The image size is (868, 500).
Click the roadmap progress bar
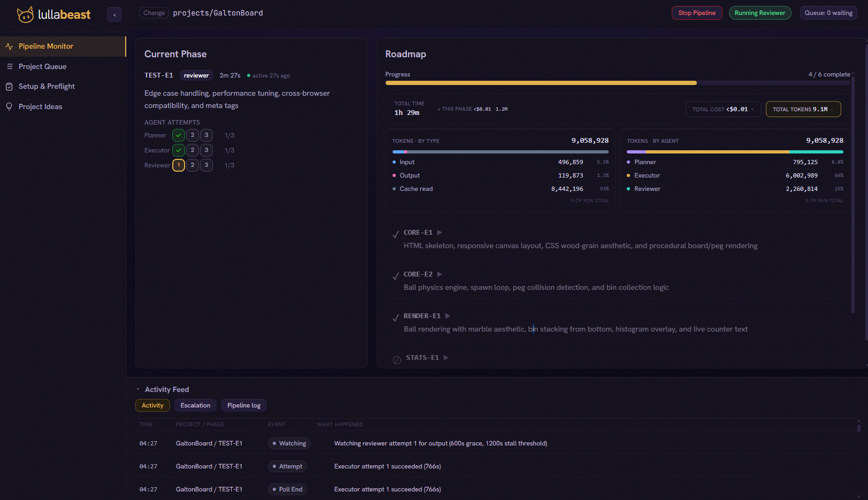tap(618, 83)
